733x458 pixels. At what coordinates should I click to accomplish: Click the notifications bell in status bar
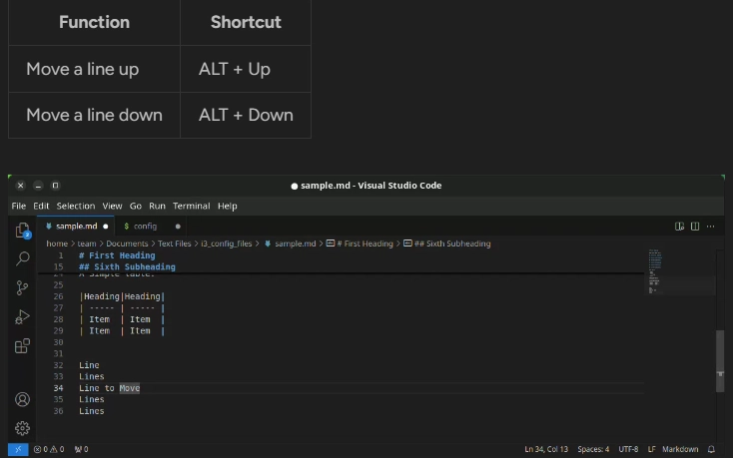pyautogui.click(x=712, y=449)
